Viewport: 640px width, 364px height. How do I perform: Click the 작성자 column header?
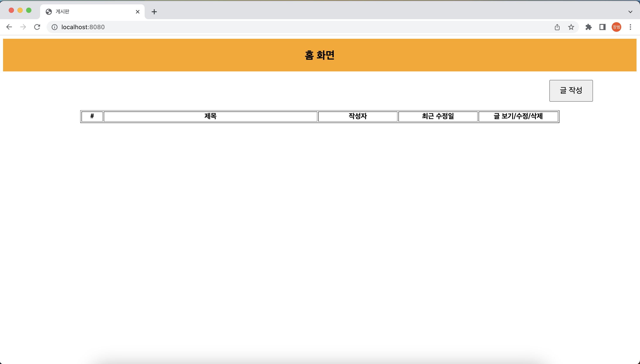tap(358, 116)
